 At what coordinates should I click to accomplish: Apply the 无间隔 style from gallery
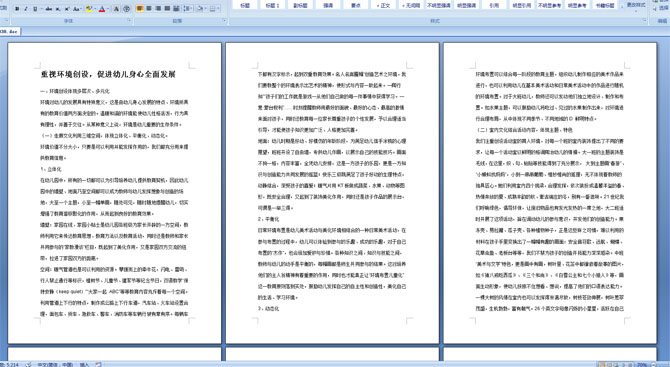point(411,5)
